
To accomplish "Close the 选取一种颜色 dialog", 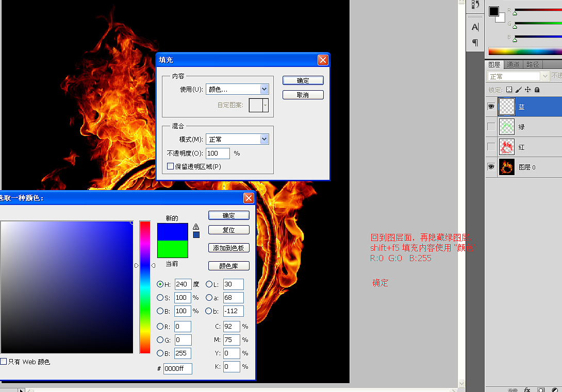I will [249, 198].
